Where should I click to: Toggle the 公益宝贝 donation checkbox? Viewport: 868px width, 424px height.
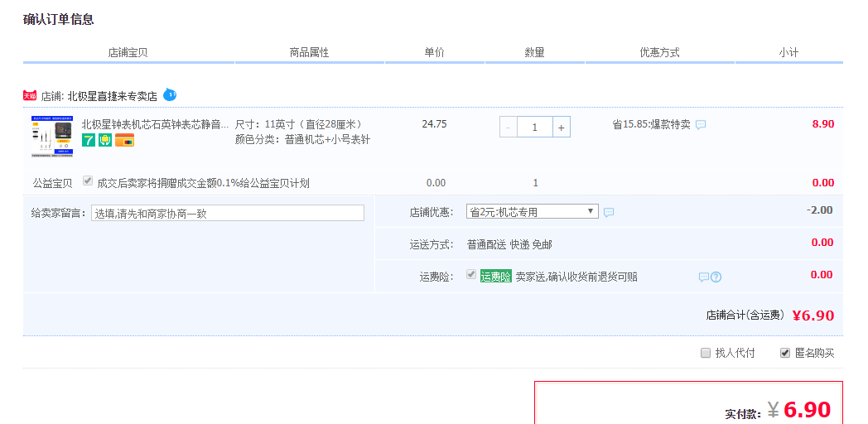pos(88,181)
